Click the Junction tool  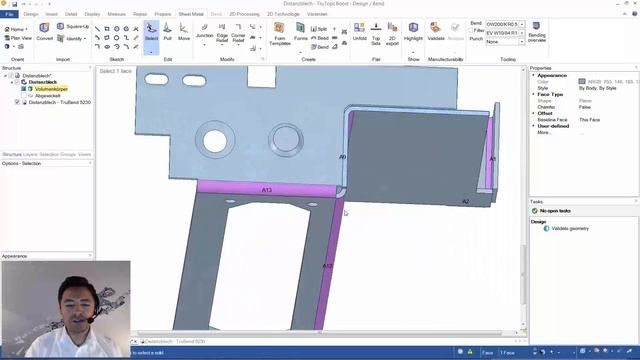[x=204, y=32]
